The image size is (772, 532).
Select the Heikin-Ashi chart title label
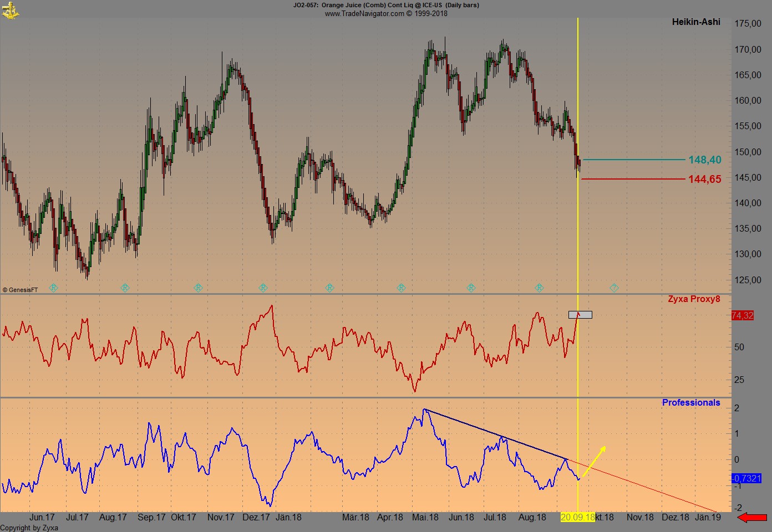[696, 22]
